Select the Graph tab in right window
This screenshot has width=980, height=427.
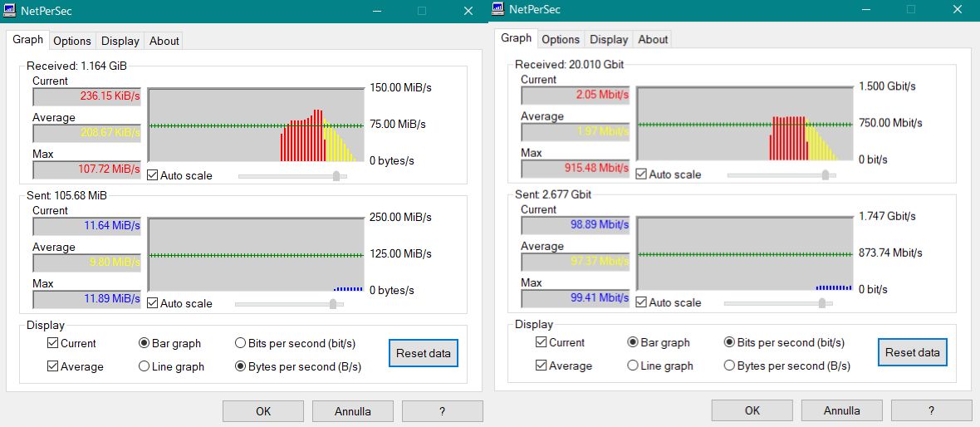[x=517, y=38]
